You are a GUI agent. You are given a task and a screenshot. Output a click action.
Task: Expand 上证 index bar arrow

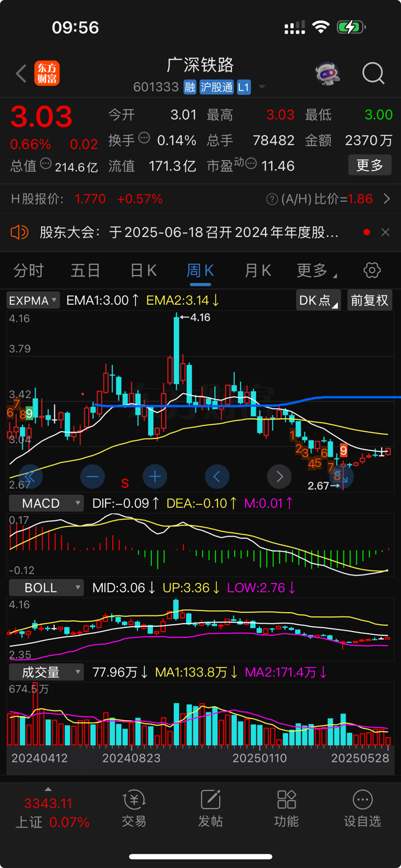coord(48,789)
